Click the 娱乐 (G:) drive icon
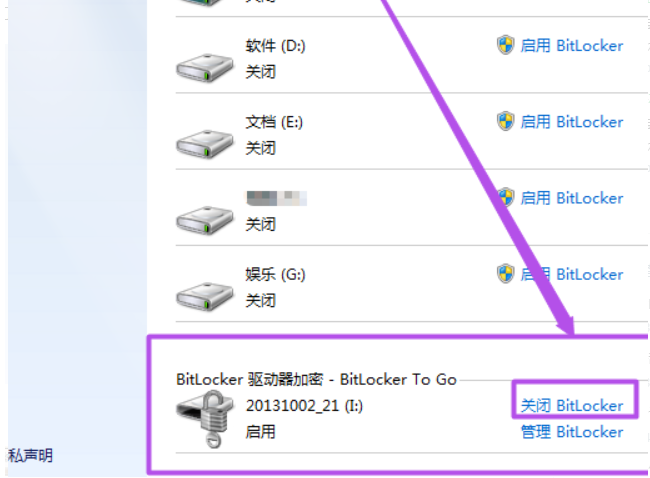 tap(204, 296)
